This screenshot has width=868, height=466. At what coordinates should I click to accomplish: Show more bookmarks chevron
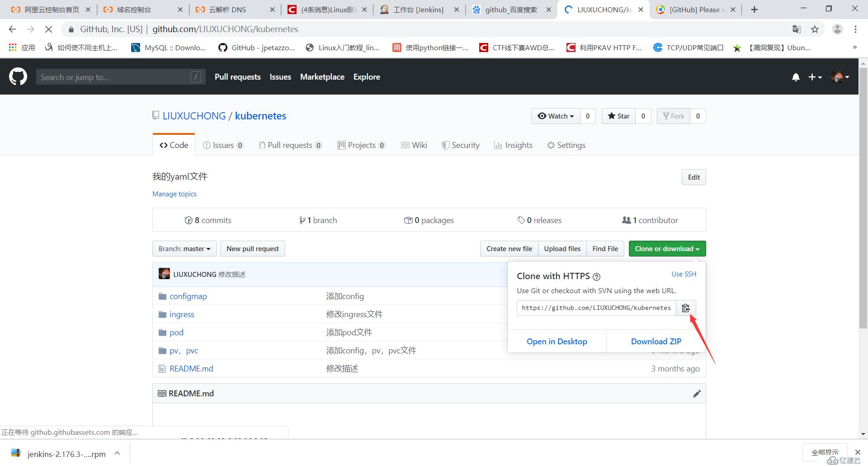(854, 48)
